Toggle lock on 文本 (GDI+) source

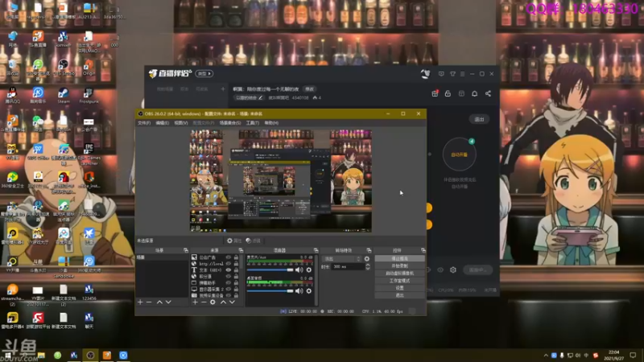(236, 270)
